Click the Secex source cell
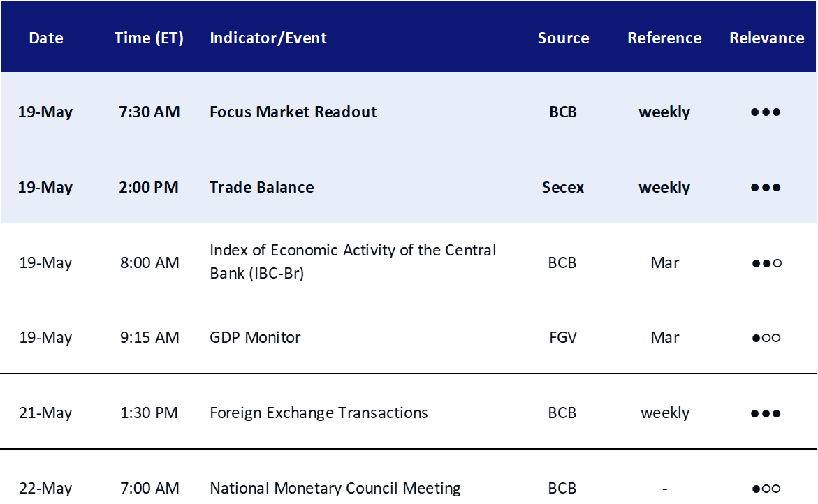The width and height of the screenshot is (818, 504). click(563, 187)
